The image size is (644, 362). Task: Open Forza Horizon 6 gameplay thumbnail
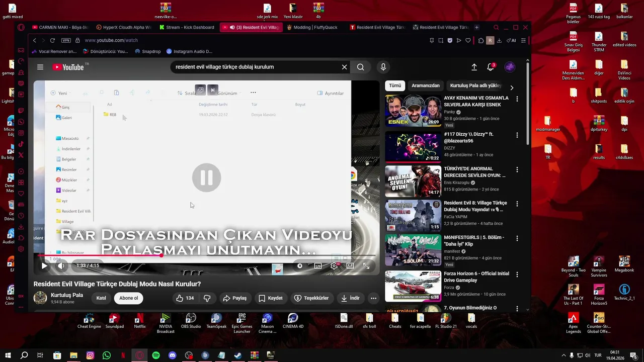[x=413, y=286]
